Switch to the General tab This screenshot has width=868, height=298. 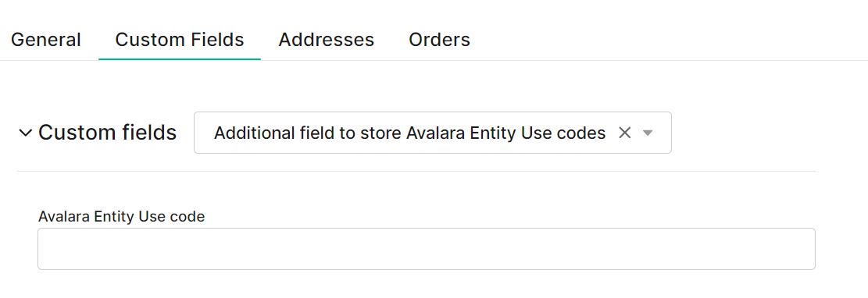coord(46,40)
